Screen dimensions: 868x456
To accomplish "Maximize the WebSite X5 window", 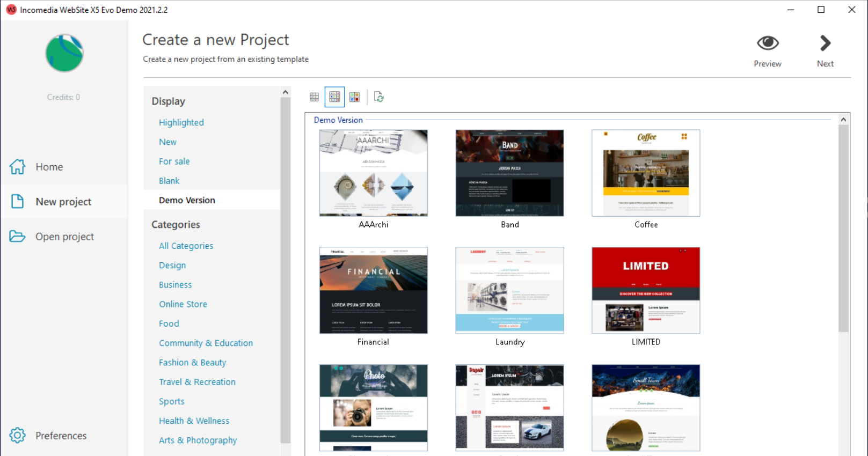I will (x=821, y=10).
